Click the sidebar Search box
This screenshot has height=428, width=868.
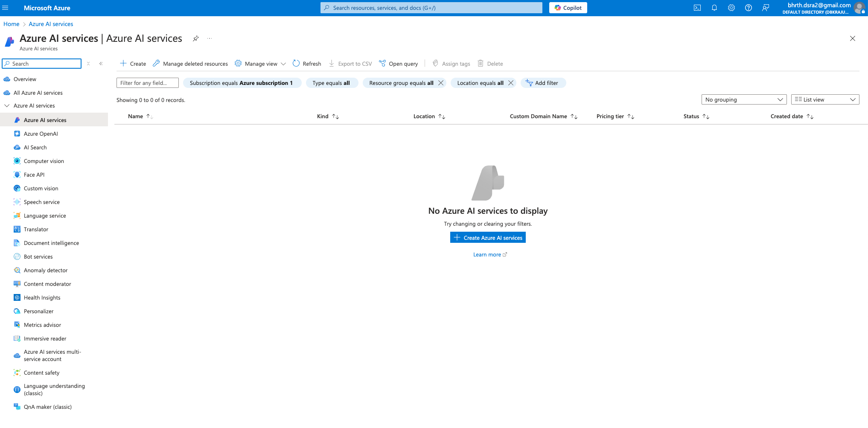[42, 64]
